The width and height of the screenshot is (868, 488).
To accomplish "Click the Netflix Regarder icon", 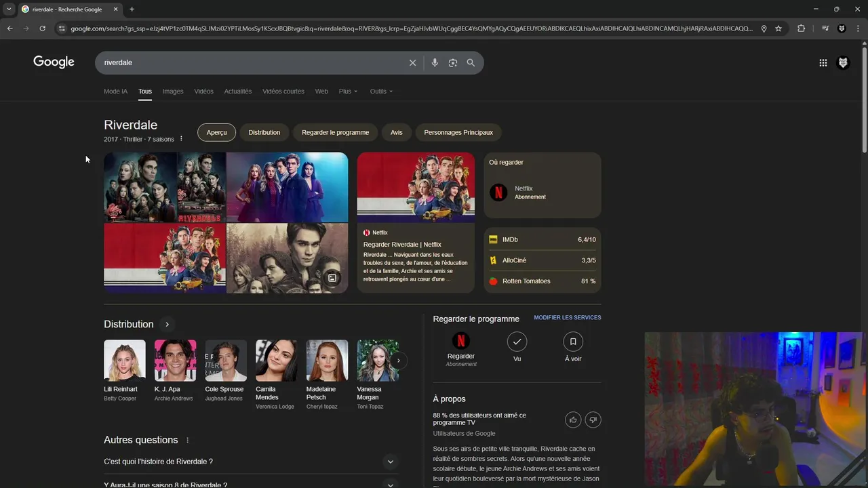I will [x=461, y=341].
